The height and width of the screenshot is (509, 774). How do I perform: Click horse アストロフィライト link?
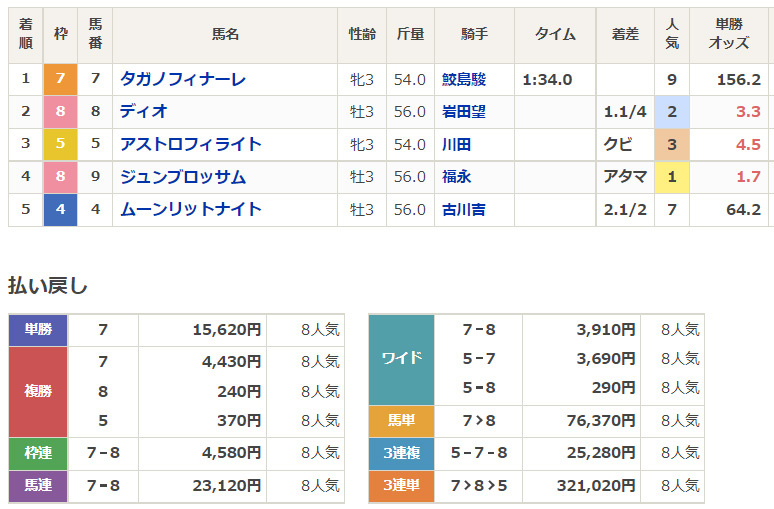(190, 145)
